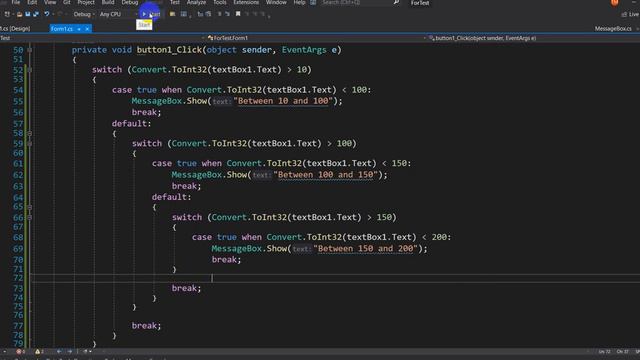Click line number 72 in the gutter
640x360 pixels.
click(x=18, y=278)
